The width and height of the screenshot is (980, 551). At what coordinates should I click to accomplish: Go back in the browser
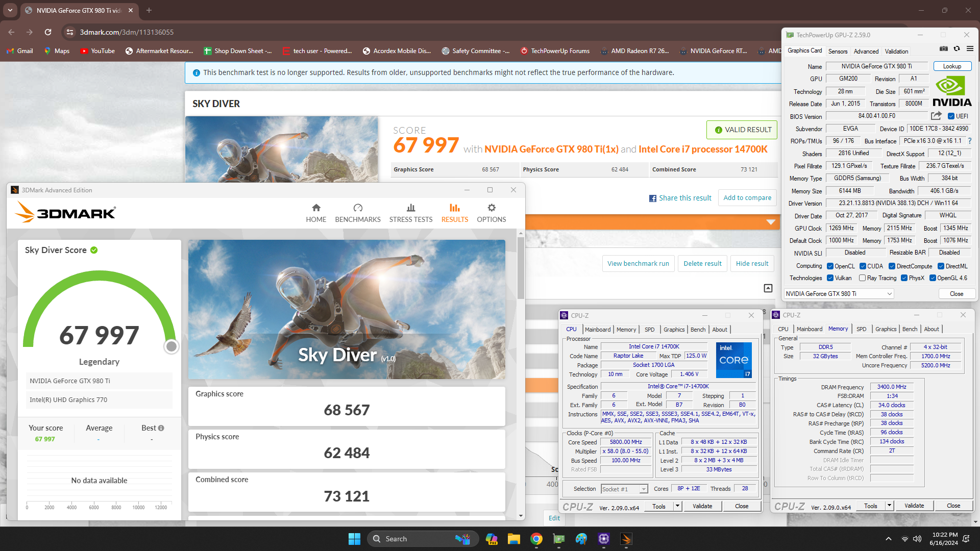11,32
